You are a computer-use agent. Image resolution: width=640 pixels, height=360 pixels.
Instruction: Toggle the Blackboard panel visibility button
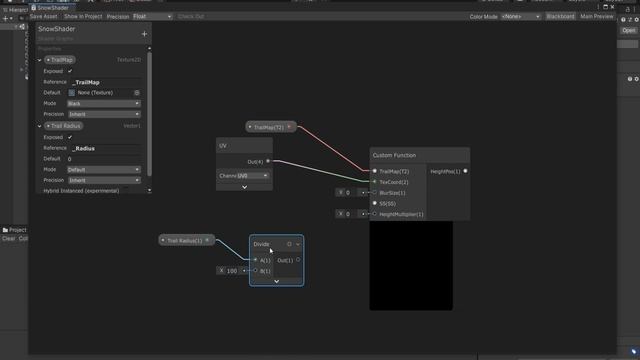tap(560, 16)
